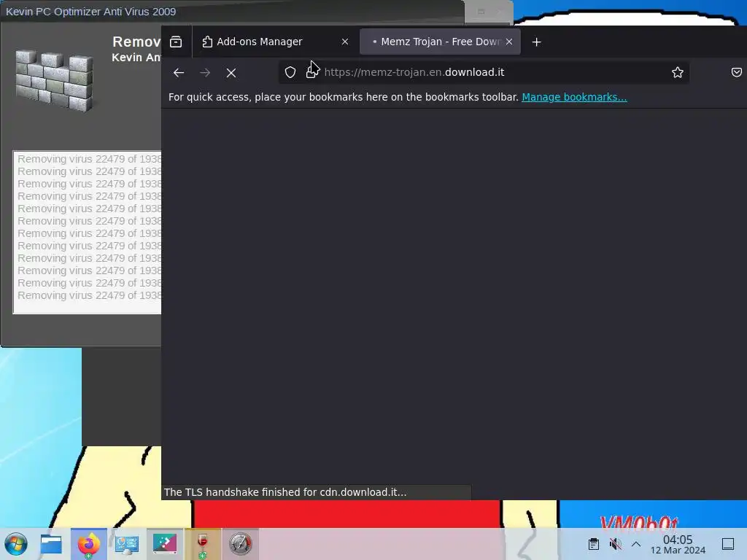The height and width of the screenshot is (560, 747).
Task: Go forward one page in Firefox
Action: click(x=205, y=73)
